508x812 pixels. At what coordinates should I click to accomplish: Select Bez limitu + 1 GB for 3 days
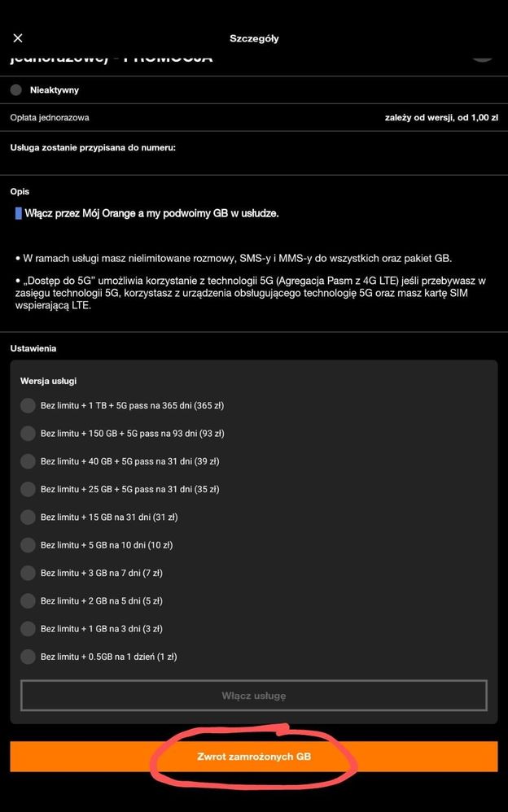(x=28, y=629)
